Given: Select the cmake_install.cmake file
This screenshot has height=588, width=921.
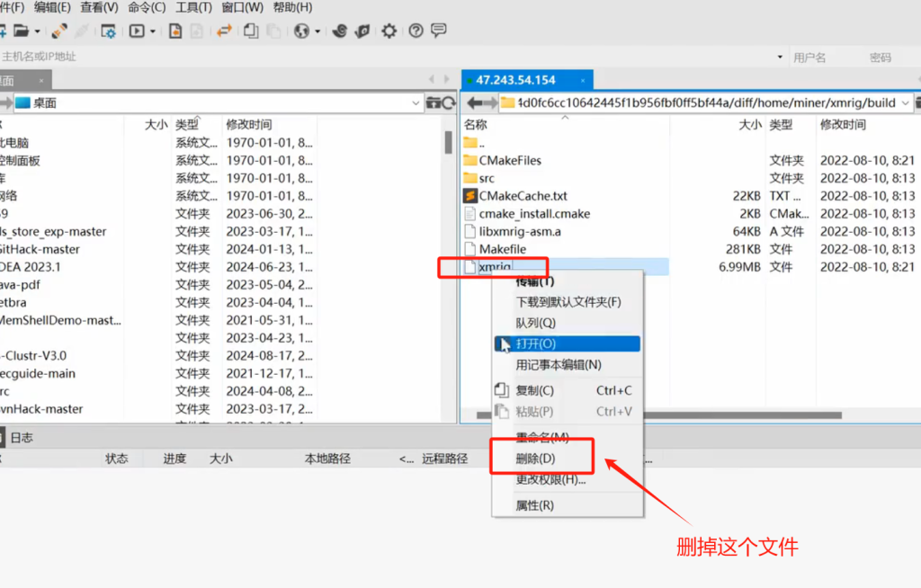Looking at the screenshot, I should tap(534, 214).
